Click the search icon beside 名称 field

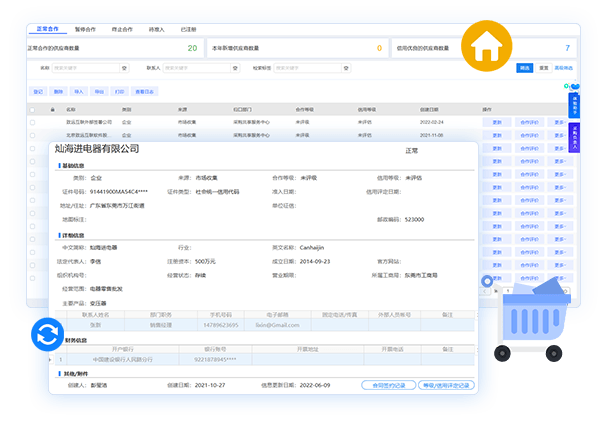tap(124, 68)
